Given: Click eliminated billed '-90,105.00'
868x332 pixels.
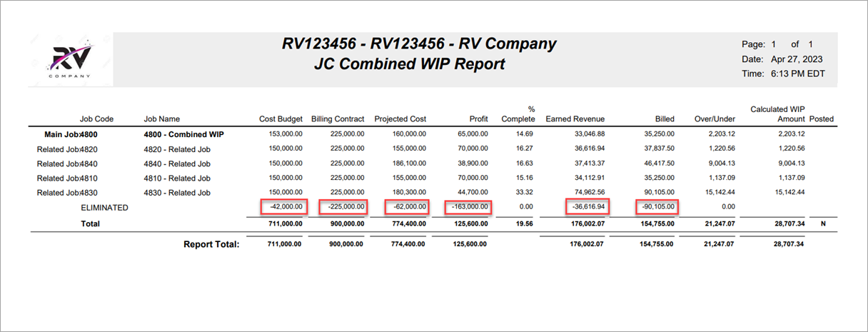Looking at the screenshot, I should point(657,207).
